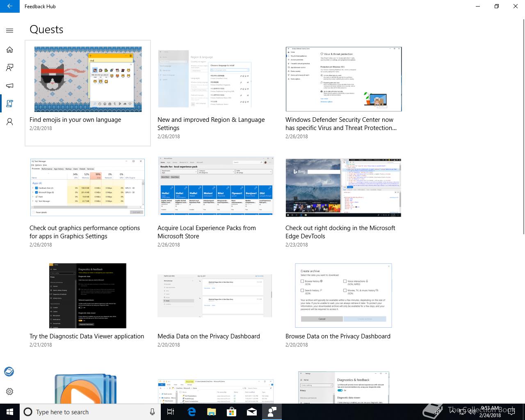Go back using the back arrow
The image size is (525, 420).
click(10, 6)
